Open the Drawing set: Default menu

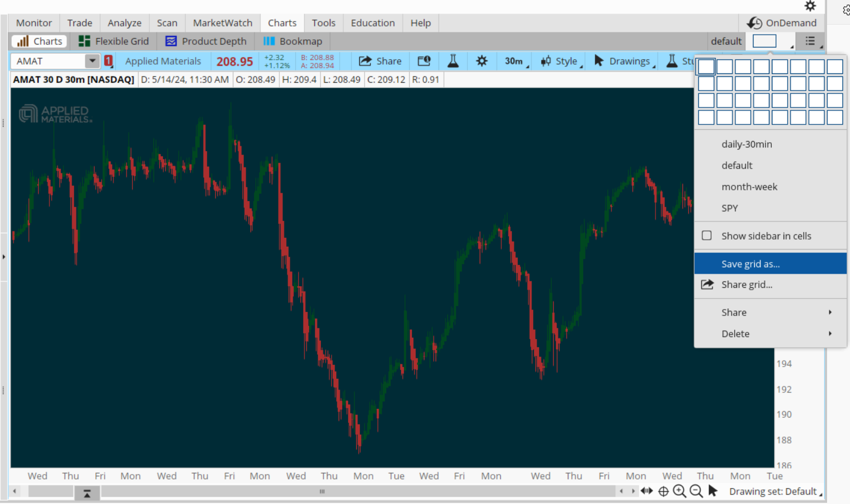click(775, 492)
